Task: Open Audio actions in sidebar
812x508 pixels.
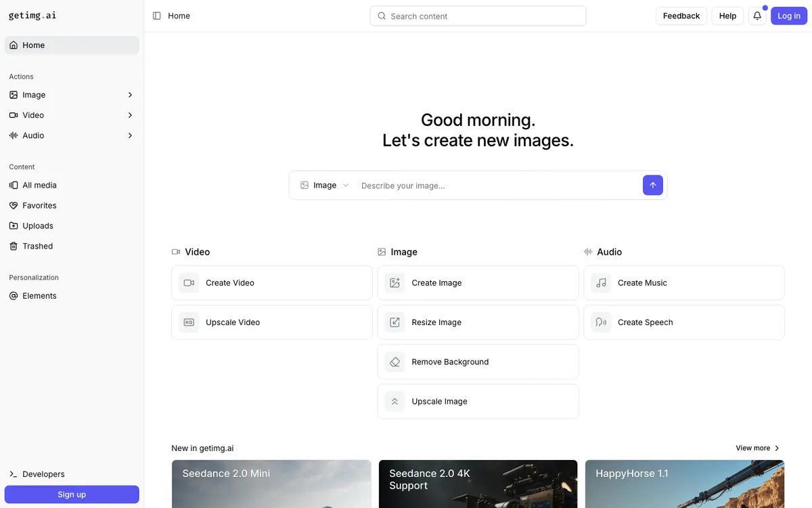Action: coord(72,135)
